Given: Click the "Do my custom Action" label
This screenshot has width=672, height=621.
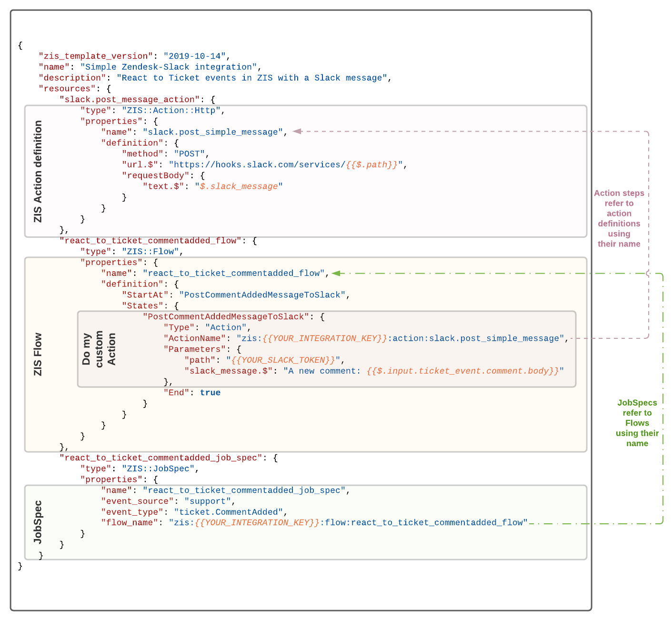Looking at the screenshot, I should tap(99, 349).
